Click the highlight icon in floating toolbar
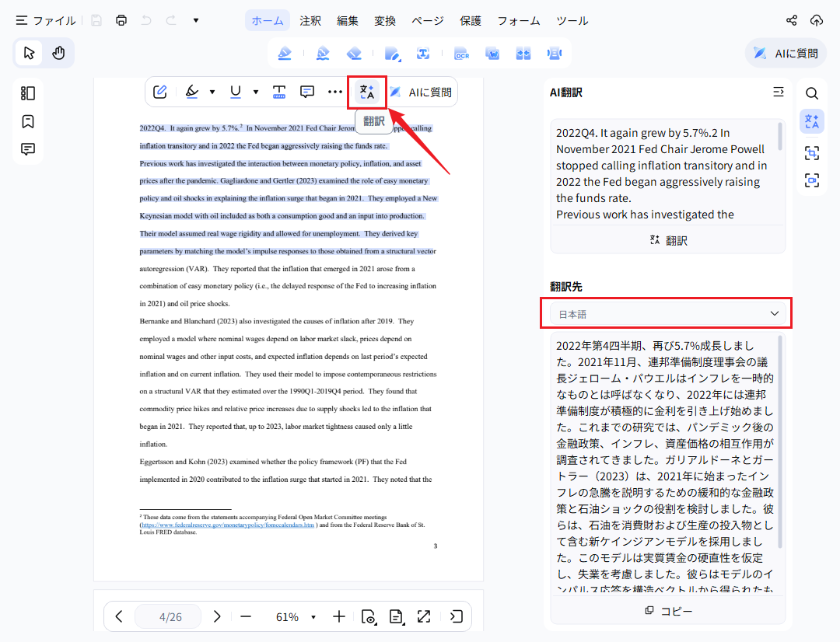 pos(192,92)
